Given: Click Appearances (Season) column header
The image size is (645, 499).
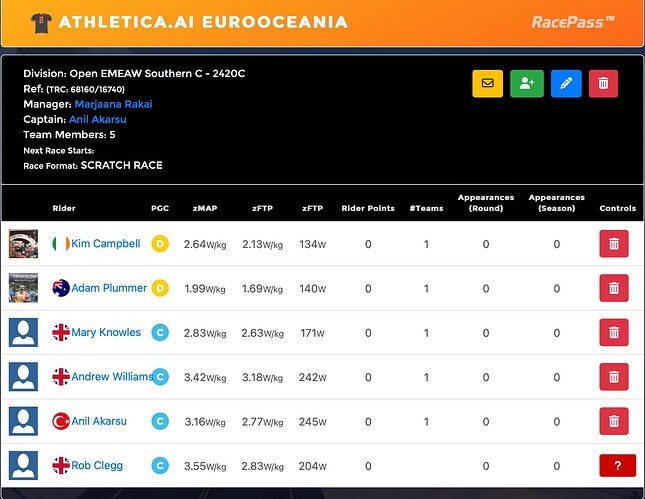Looking at the screenshot, I should [x=557, y=203].
